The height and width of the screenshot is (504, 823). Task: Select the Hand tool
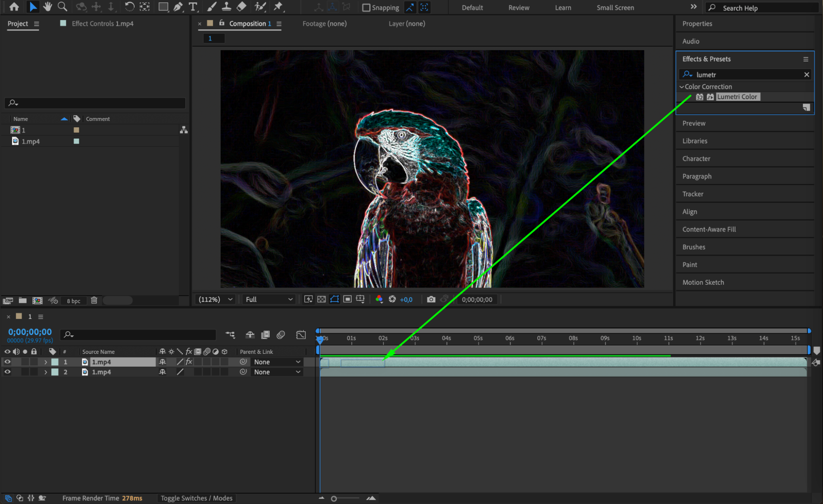pos(47,7)
